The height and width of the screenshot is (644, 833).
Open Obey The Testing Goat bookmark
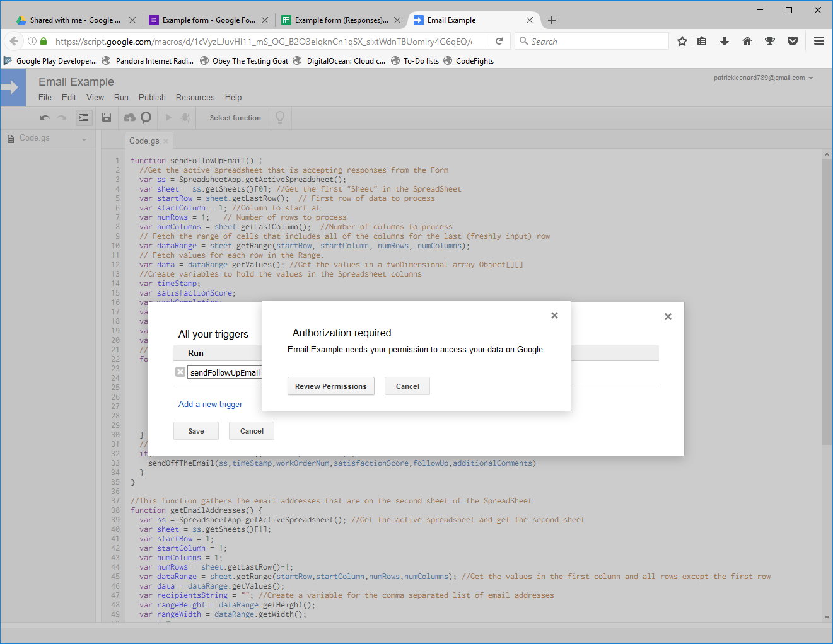[244, 61]
